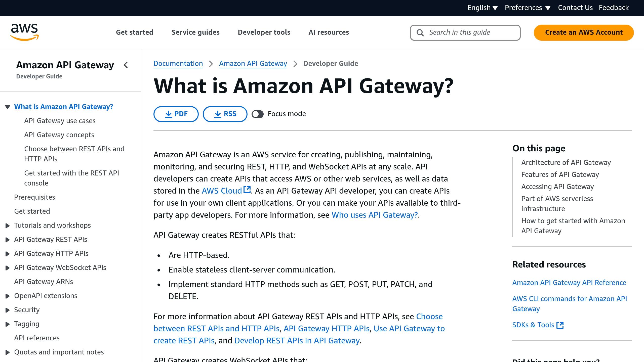
Task: Open API Gateway HTTP APIs inline link
Action: [x=327, y=329]
